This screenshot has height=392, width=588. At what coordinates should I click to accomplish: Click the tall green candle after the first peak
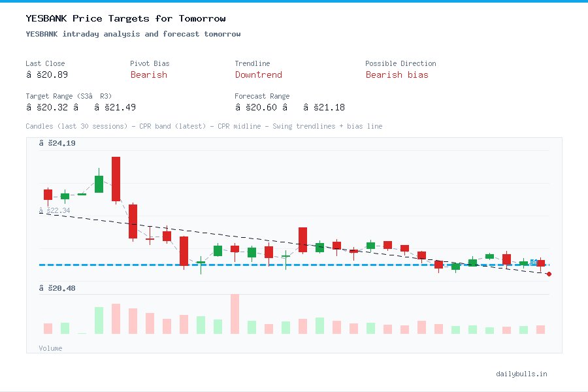click(98, 184)
